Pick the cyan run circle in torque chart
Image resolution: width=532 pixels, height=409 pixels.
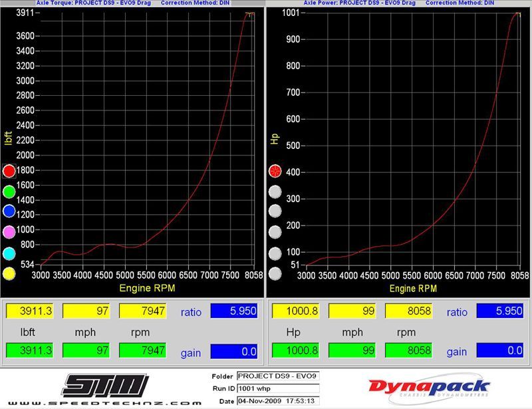tap(9, 253)
